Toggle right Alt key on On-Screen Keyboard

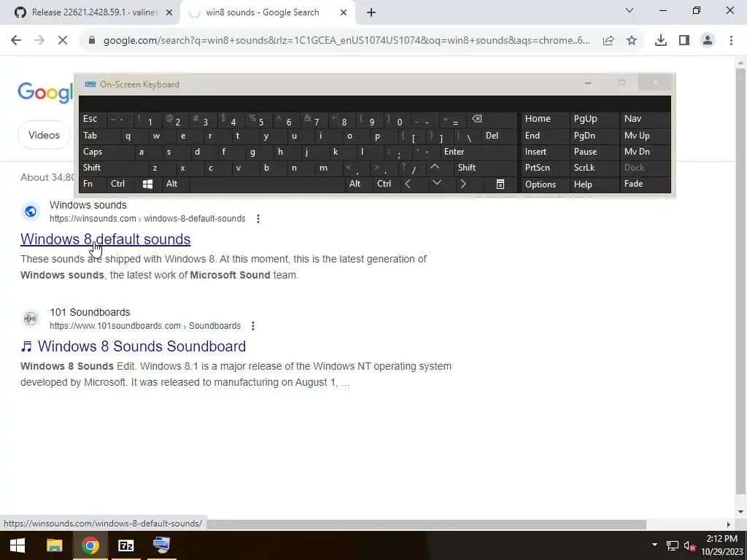pos(357,184)
